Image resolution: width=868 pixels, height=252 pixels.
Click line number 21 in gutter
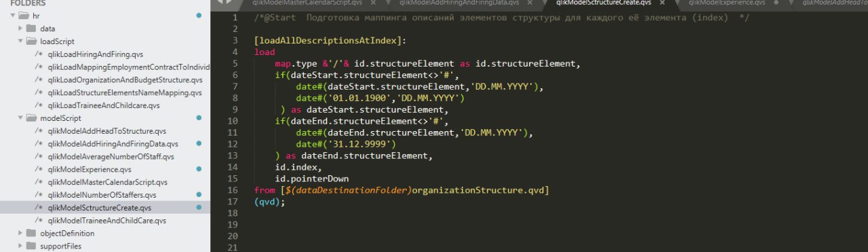tap(232, 248)
